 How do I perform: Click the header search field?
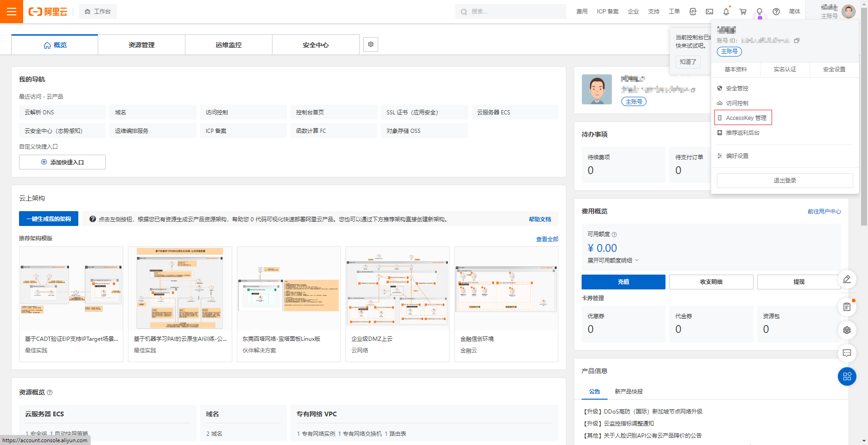click(510, 12)
